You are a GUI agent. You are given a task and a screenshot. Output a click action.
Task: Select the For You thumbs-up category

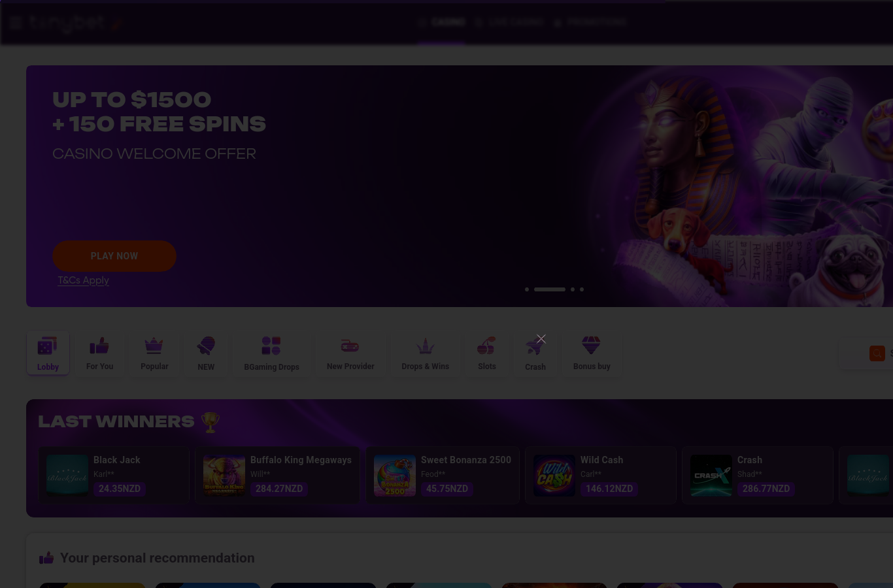(x=99, y=353)
